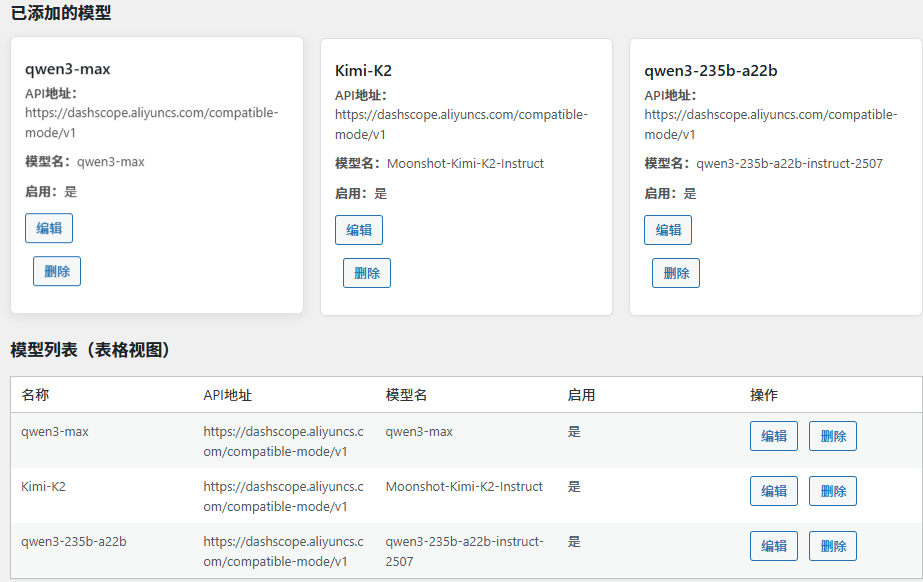923x582 pixels.
Task: Edit the qwen3-max row in the table
Action: coord(774,436)
